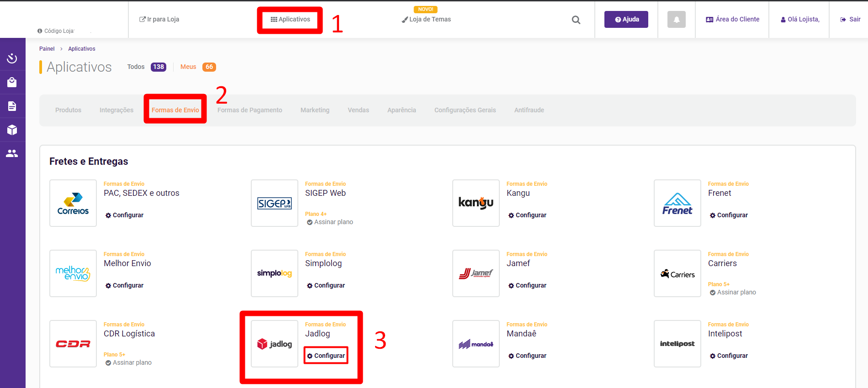
Task: Open the shopping bag sidebar icon
Action: point(12,82)
